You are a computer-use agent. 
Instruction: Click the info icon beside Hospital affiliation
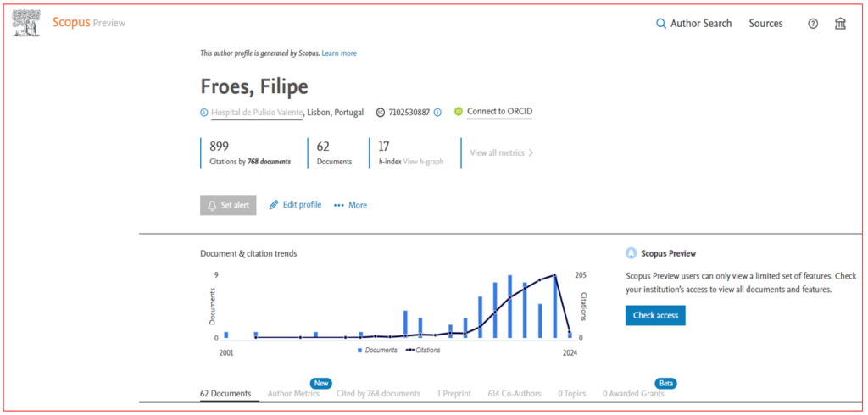(203, 113)
